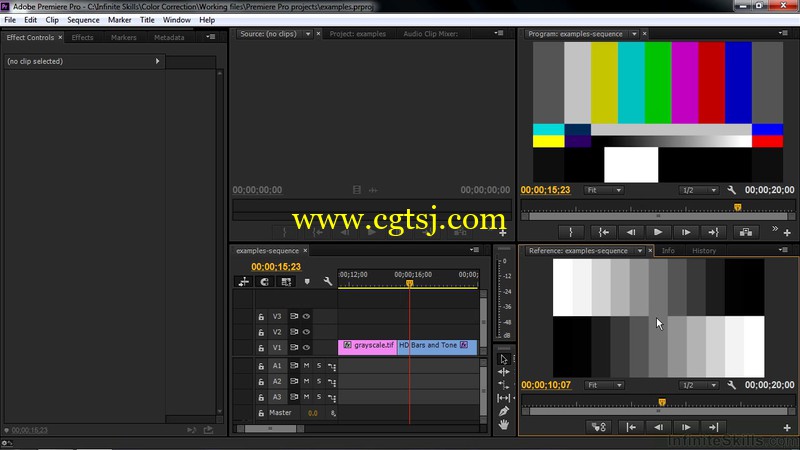Click timeline horizontal zoom scrollbar
This screenshot has width=800, height=450.
[270, 429]
